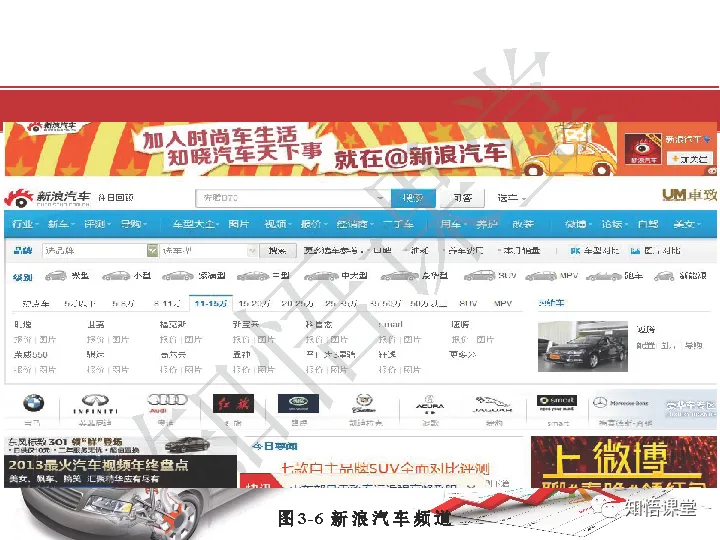
Task: Open 视频 in the blue navigation bar
Action: (x=278, y=224)
